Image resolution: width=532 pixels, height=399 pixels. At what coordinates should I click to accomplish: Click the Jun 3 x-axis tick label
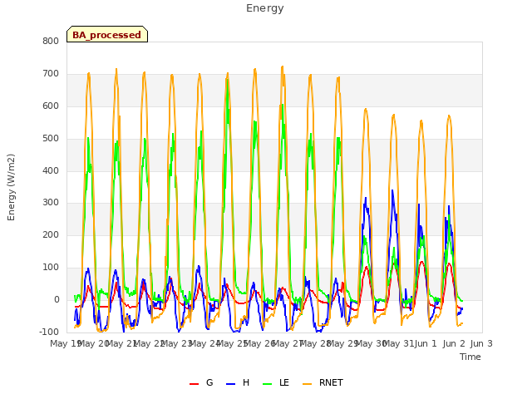(481, 343)
